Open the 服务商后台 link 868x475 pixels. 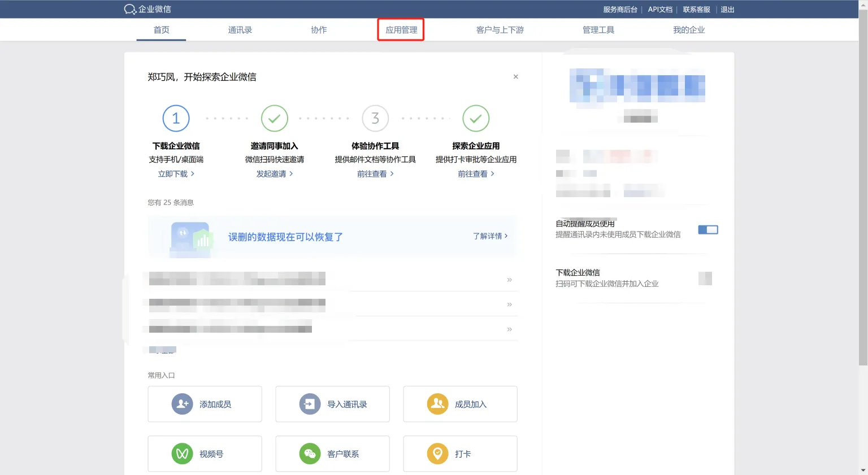pyautogui.click(x=620, y=10)
